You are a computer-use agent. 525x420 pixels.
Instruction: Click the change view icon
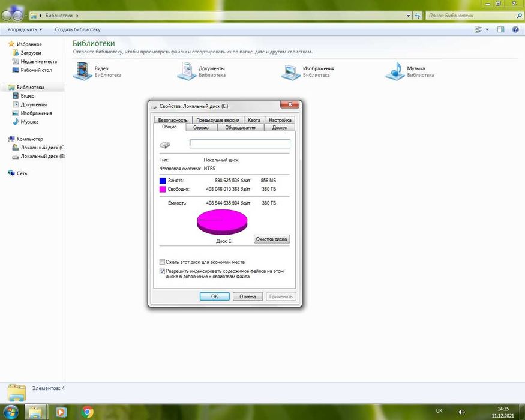click(x=478, y=29)
